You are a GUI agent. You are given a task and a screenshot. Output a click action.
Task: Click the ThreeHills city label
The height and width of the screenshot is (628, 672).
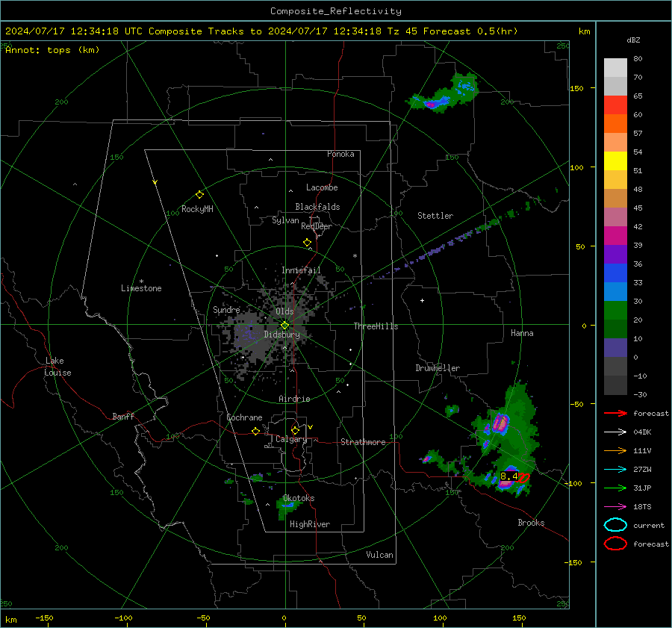click(x=376, y=326)
